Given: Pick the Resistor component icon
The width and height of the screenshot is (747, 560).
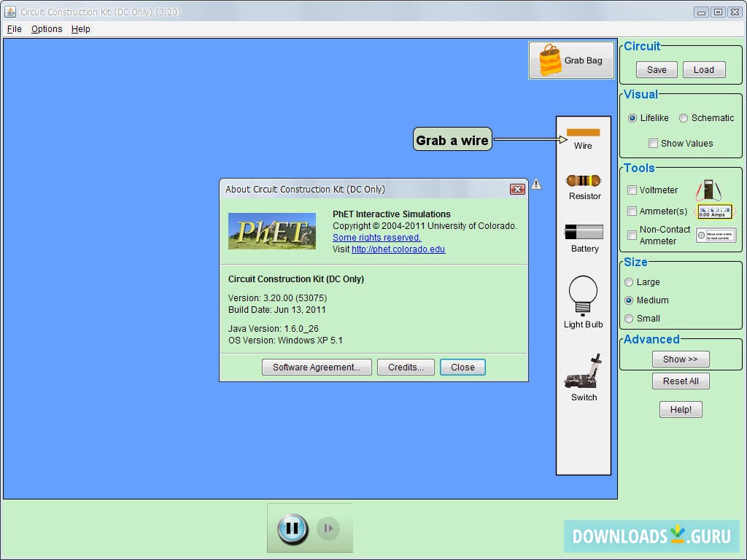Looking at the screenshot, I should coord(584,181).
